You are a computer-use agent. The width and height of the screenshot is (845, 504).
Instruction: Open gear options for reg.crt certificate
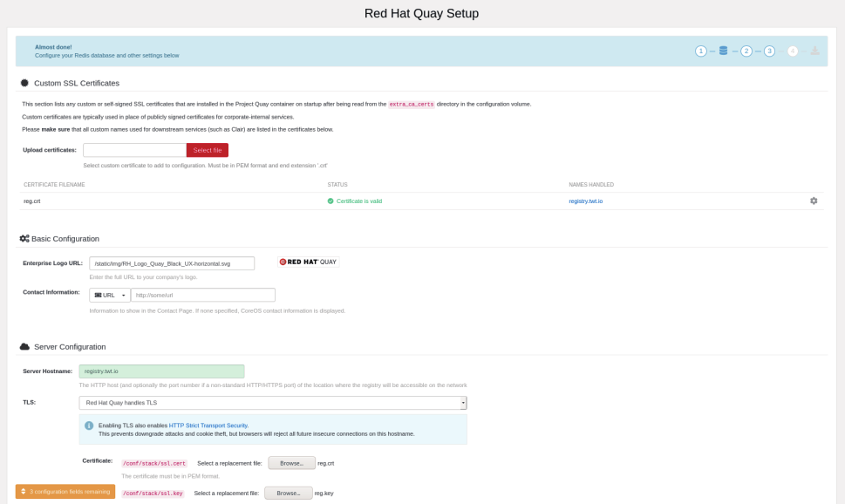tap(814, 201)
